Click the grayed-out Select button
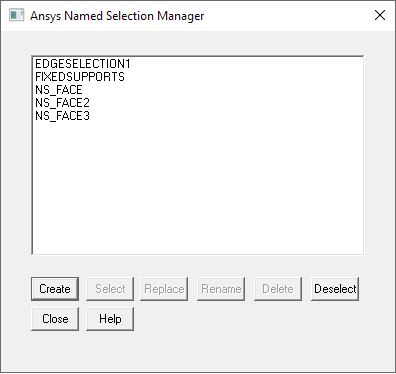The image size is (396, 374). point(110,289)
